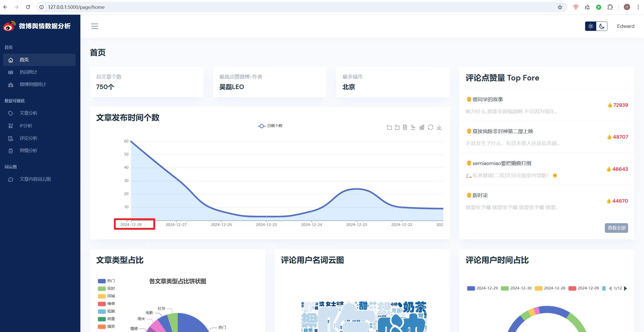The image size is (644, 332).
Task: Open the chart data view icon
Action: pyautogui.click(x=405, y=127)
